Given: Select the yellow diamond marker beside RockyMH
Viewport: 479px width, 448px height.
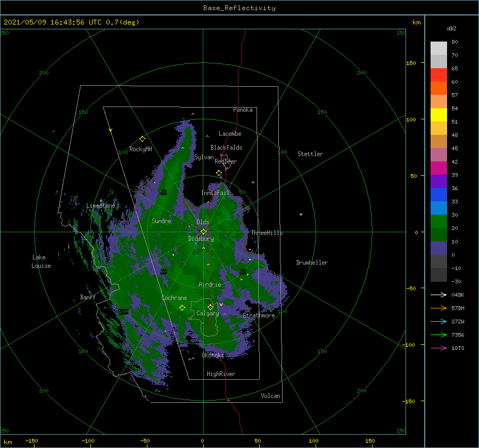Looking at the screenshot, I should tap(142, 139).
